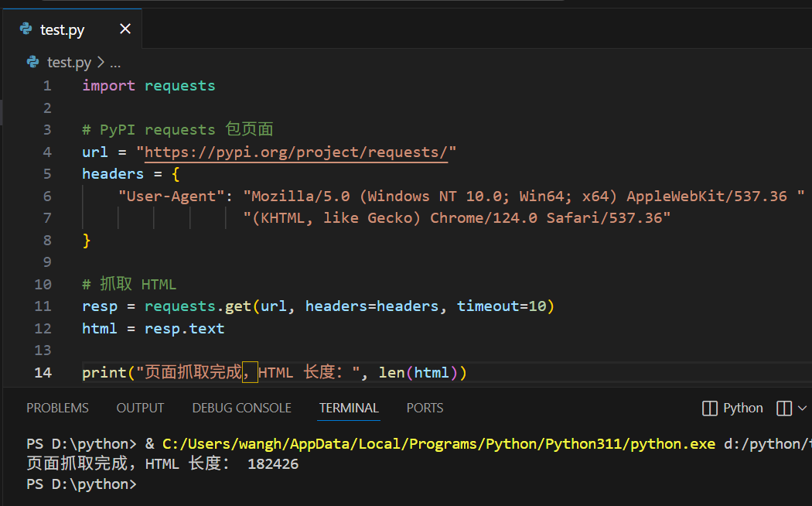Select line number 5 in the gutter
Image resolution: width=812 pixels, height=506 pixels.
[47, 174]
